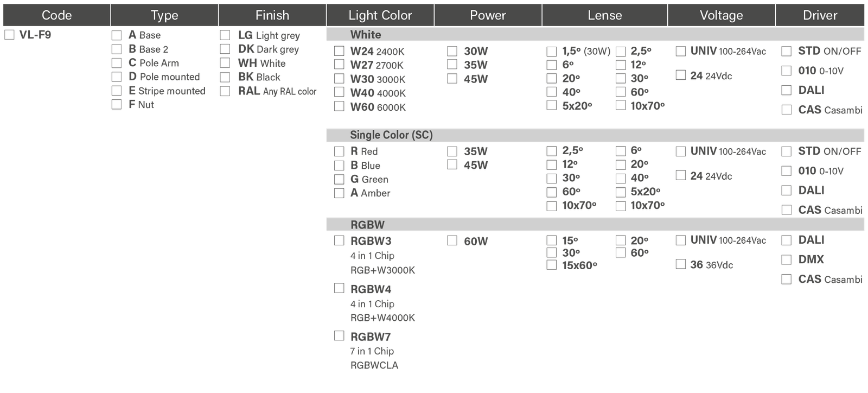Select the DMX driver checkbox
The image size is (868, 393).
click(786, 260)
